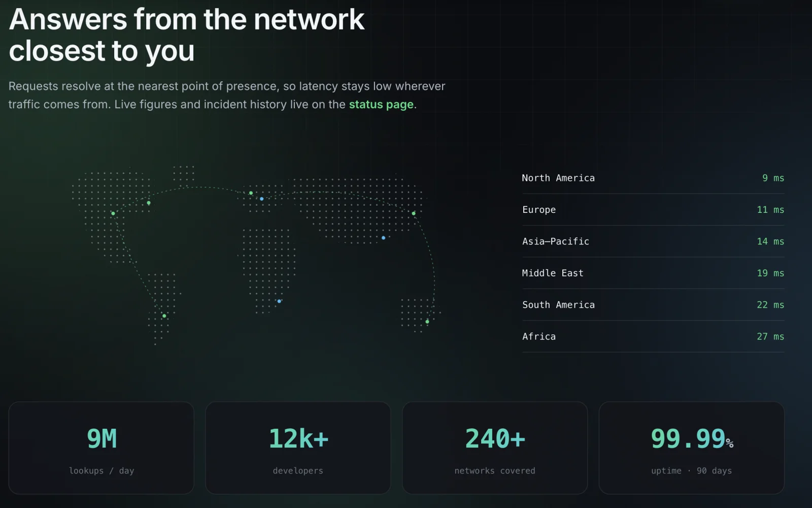Select the South America latency row
Viewport: 812px width, 508px height.
653,305
